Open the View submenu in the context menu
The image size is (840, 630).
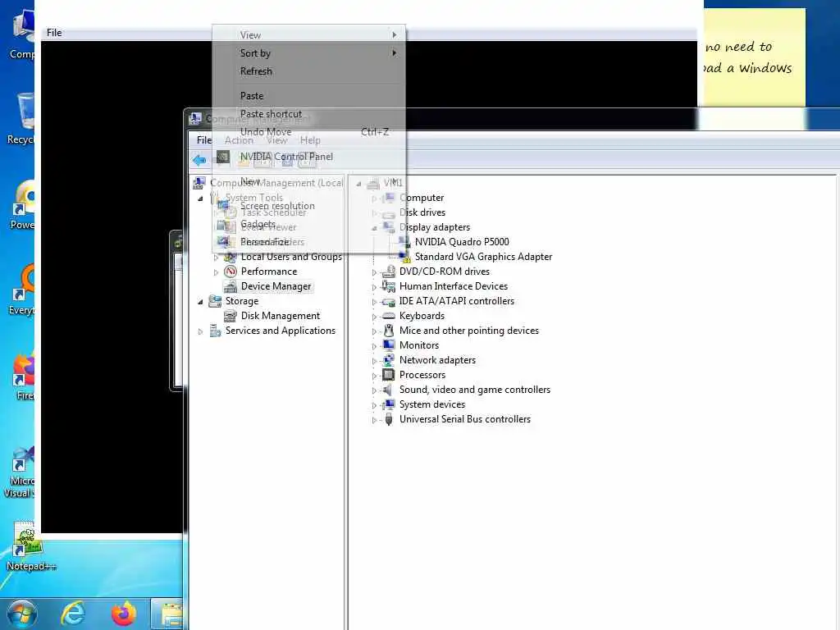(308, 34)
